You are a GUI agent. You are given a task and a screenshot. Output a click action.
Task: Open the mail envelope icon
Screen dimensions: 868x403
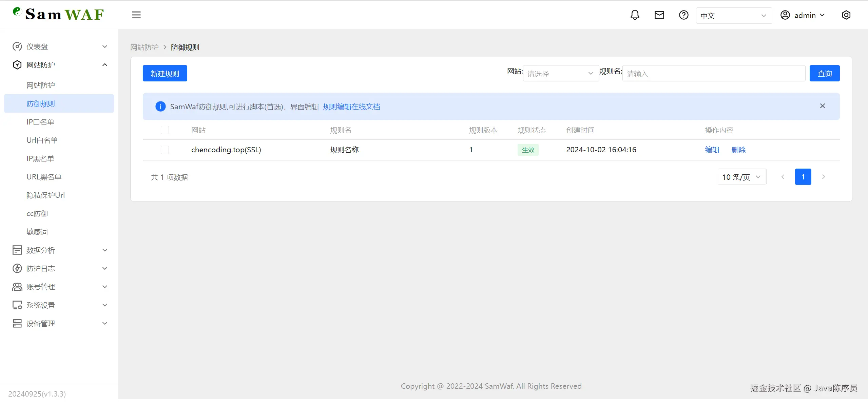point(659,15)
